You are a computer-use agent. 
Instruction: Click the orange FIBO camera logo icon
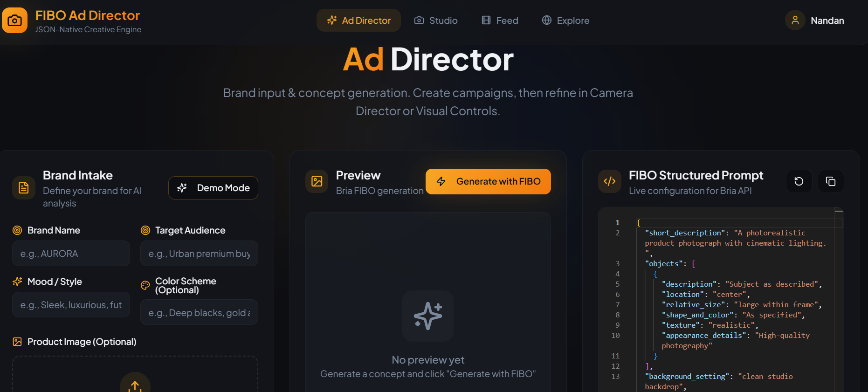(x=14, y=20)
